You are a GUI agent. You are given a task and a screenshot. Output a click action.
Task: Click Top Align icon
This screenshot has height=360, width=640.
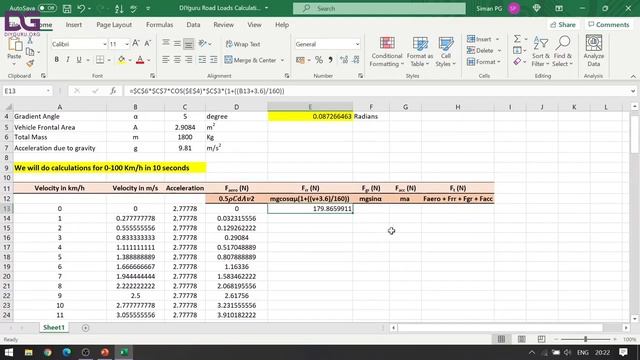click(165, 43)
